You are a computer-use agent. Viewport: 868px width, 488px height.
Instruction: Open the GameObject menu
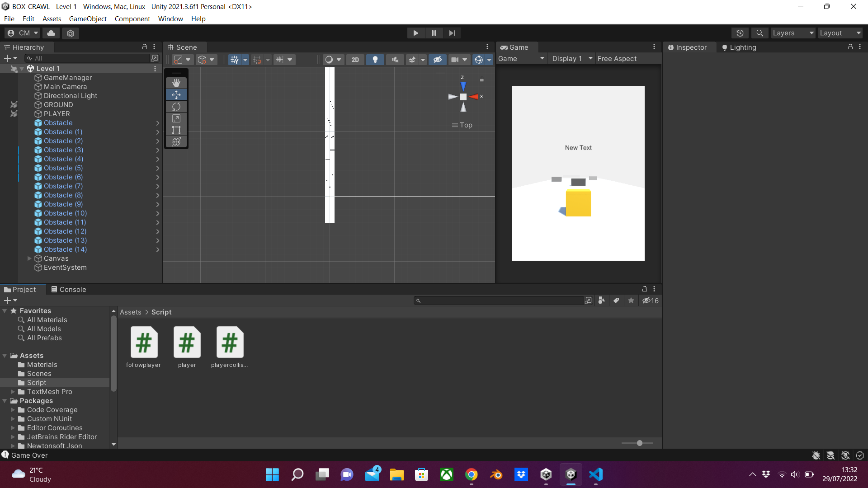pos(87,19)
